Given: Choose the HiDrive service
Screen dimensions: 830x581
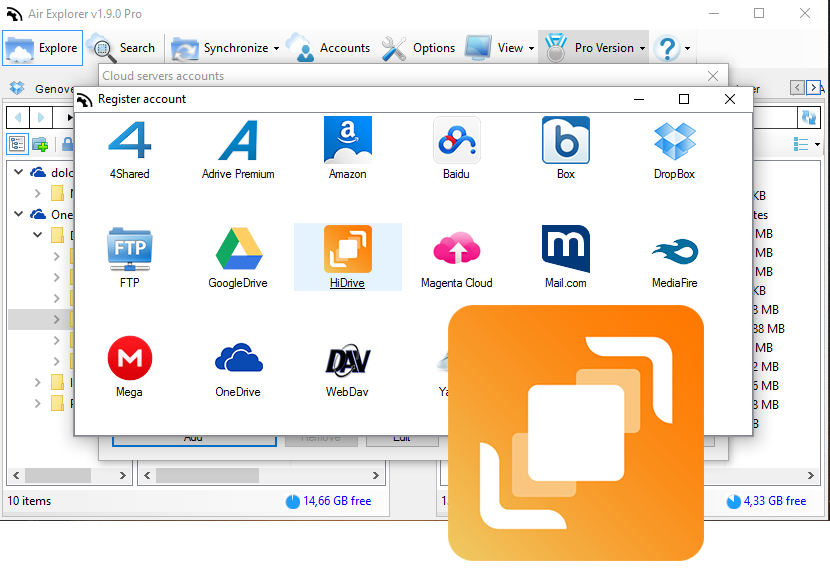Looking at the screenshot, I should pyautogui.click(x=347, y=257).
